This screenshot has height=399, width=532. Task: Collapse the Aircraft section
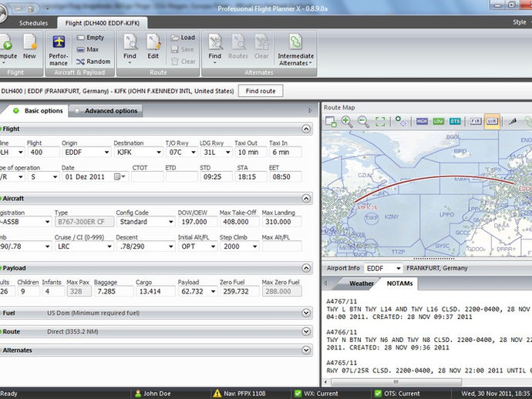click(306, 198)
